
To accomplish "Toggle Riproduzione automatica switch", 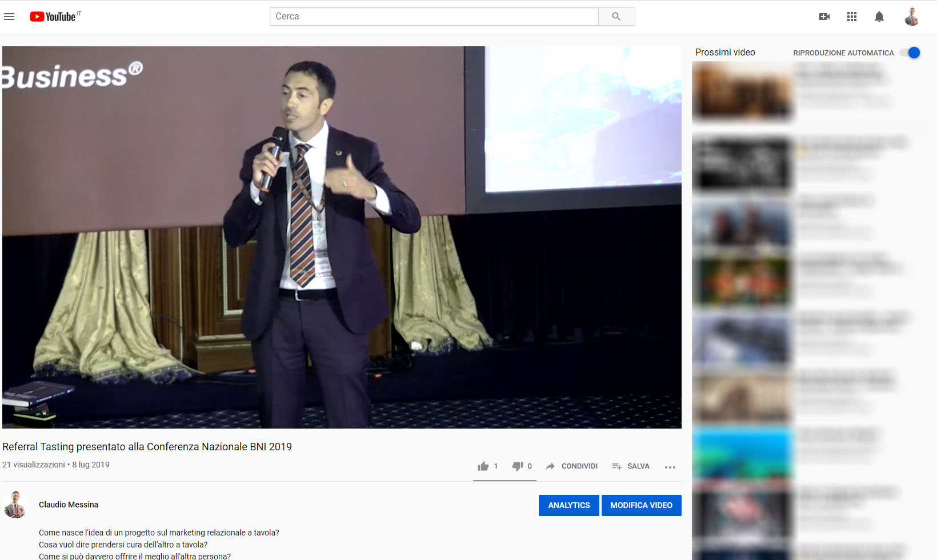I will pos(910,53).
